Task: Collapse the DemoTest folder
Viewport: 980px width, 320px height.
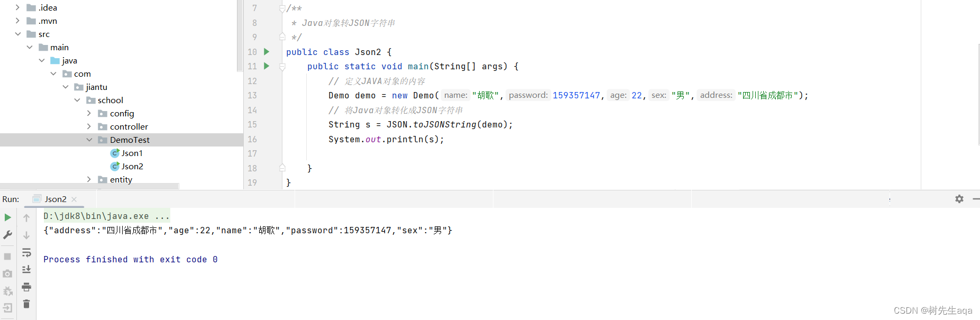Action: [x=89, y=140]
